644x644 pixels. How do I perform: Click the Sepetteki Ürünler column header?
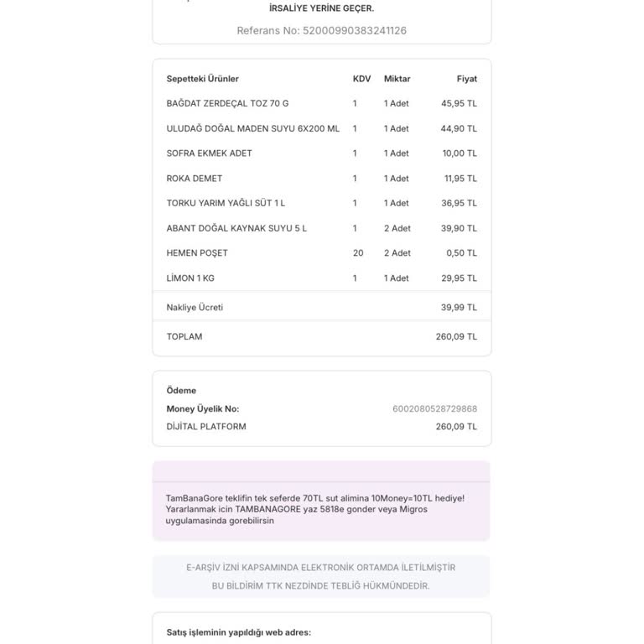[202, 79]
